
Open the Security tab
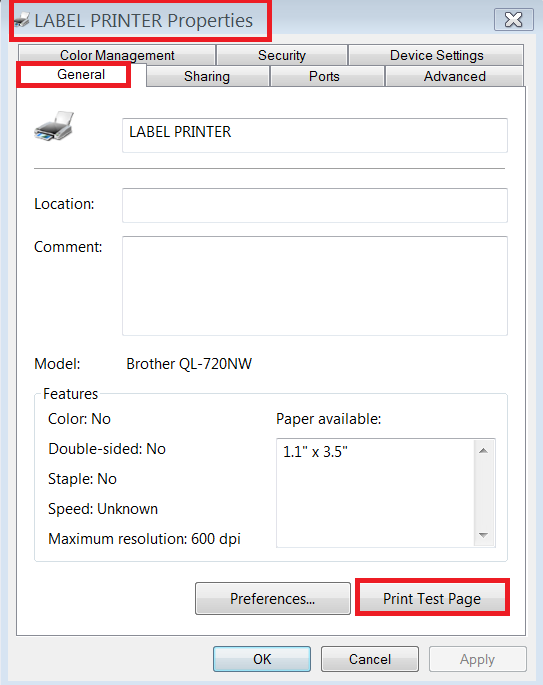(282, 55)
